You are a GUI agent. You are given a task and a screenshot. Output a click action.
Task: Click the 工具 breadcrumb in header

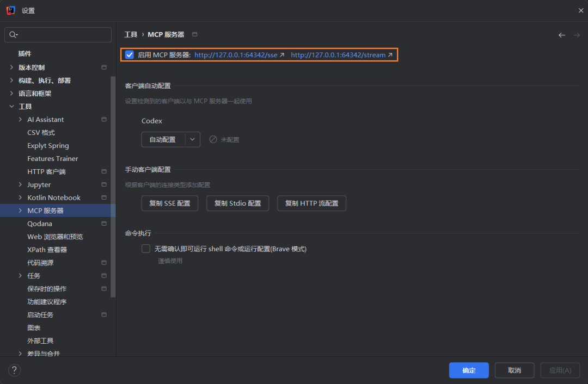[131, 34]
